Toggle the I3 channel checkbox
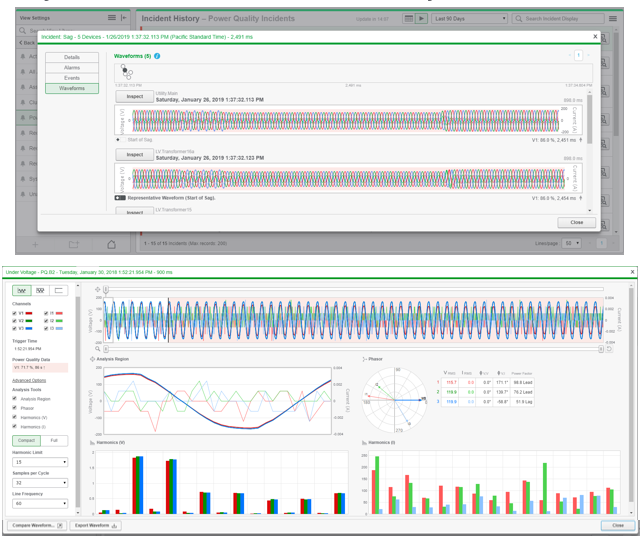Screen dimensions: 643x543 tap(46, 329)
